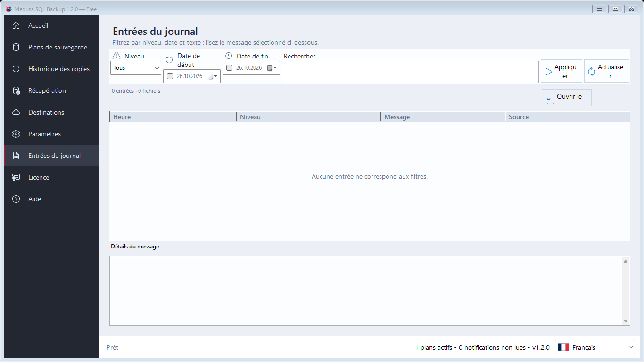644x362 pixels.
Task: Click the Plans de sauvegarde database icon
Action: click(x=16, y=47)
